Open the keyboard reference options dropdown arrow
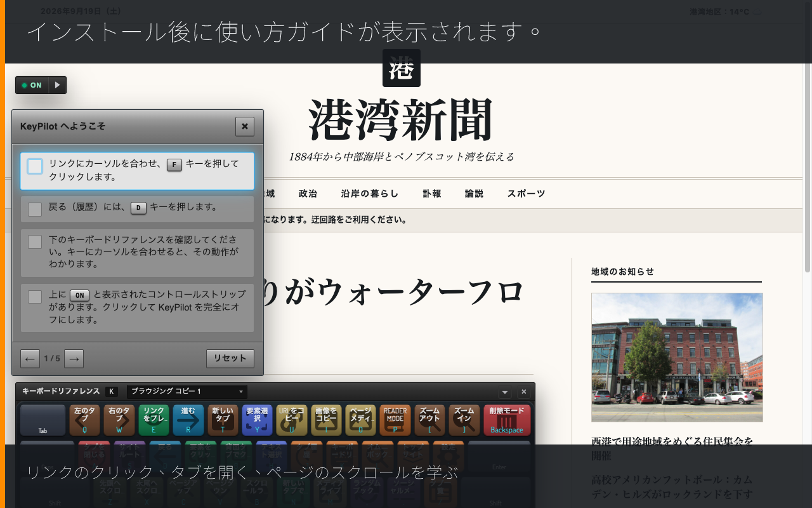The image size is (812, 508). coord(506,392)
